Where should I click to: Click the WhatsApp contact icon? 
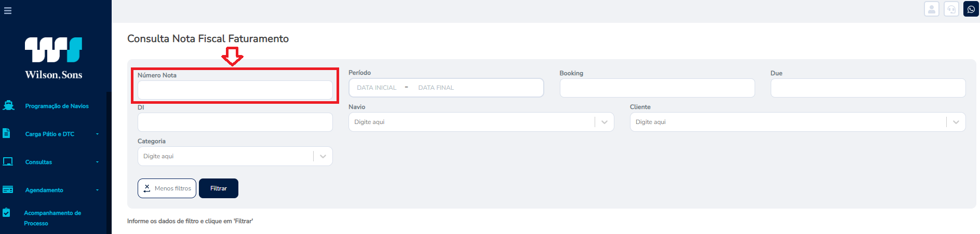(971, 9)
